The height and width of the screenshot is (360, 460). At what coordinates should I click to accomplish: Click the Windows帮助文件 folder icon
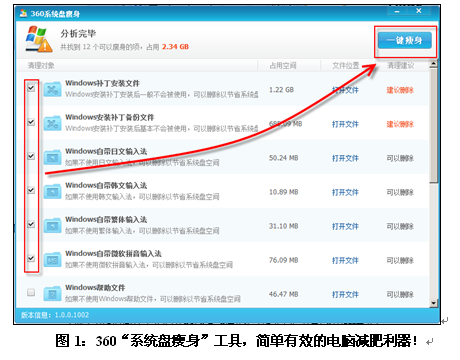pos(53,294)
